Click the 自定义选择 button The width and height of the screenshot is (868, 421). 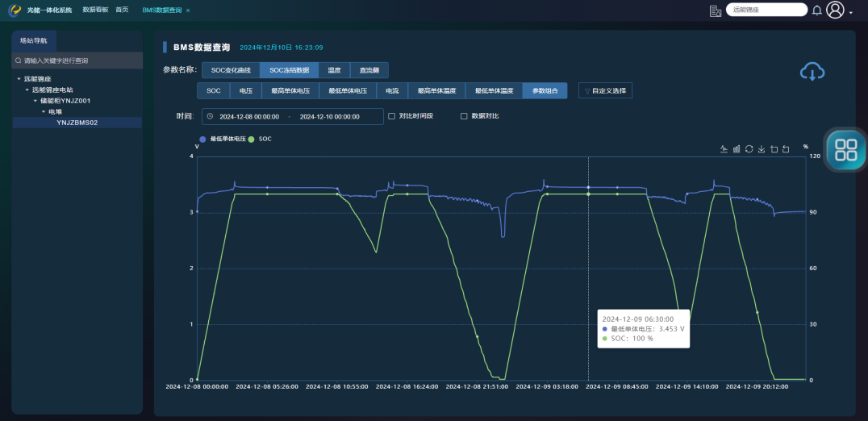(605, 91)
